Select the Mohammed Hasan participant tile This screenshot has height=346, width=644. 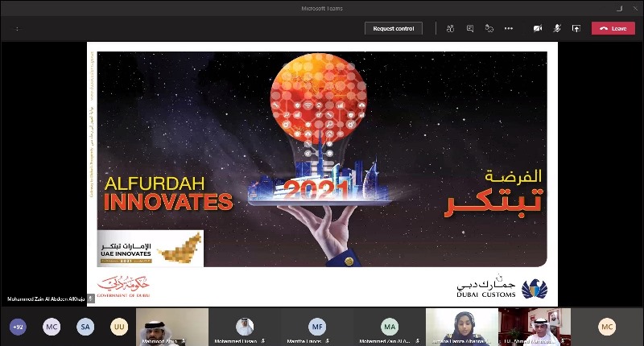(245, 327)
